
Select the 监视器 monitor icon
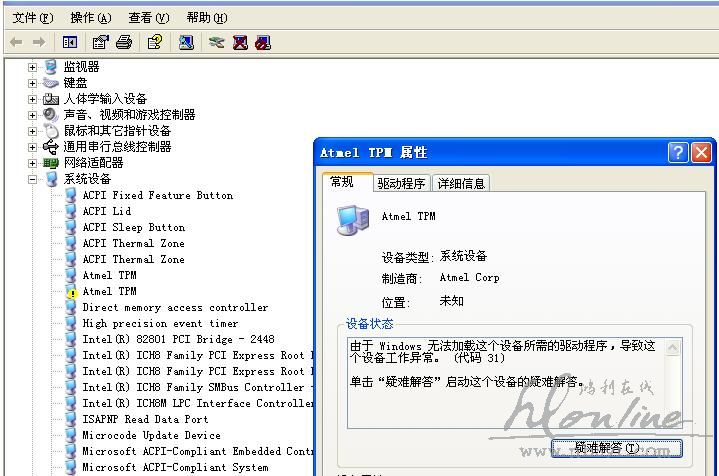click(51, 67)
